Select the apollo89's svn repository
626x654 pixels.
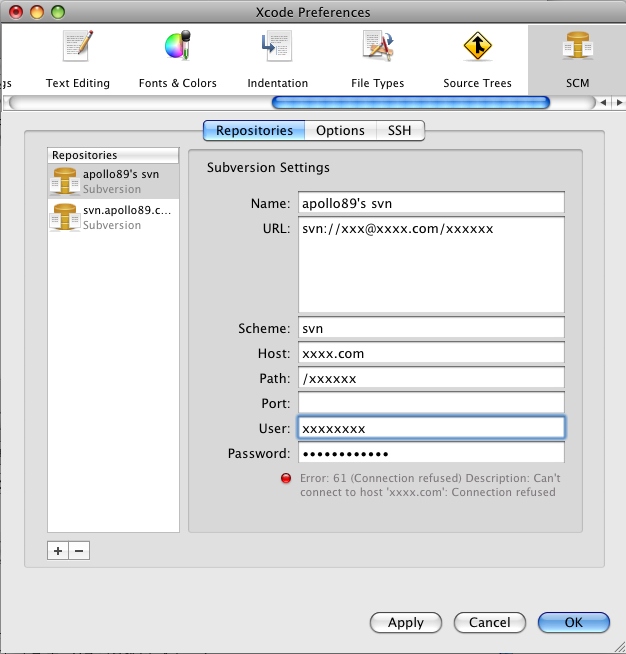(x=113, y=181)
